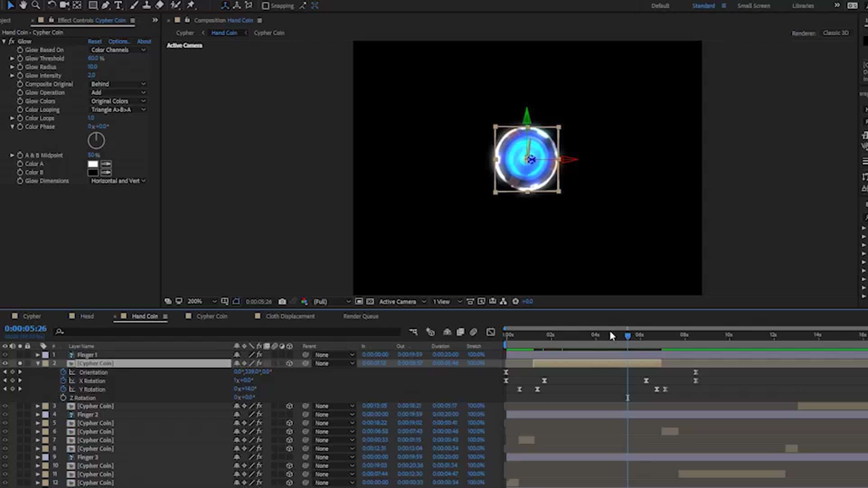
Task: Toggle the transparency grid icon
Action: tap(370, 301)
